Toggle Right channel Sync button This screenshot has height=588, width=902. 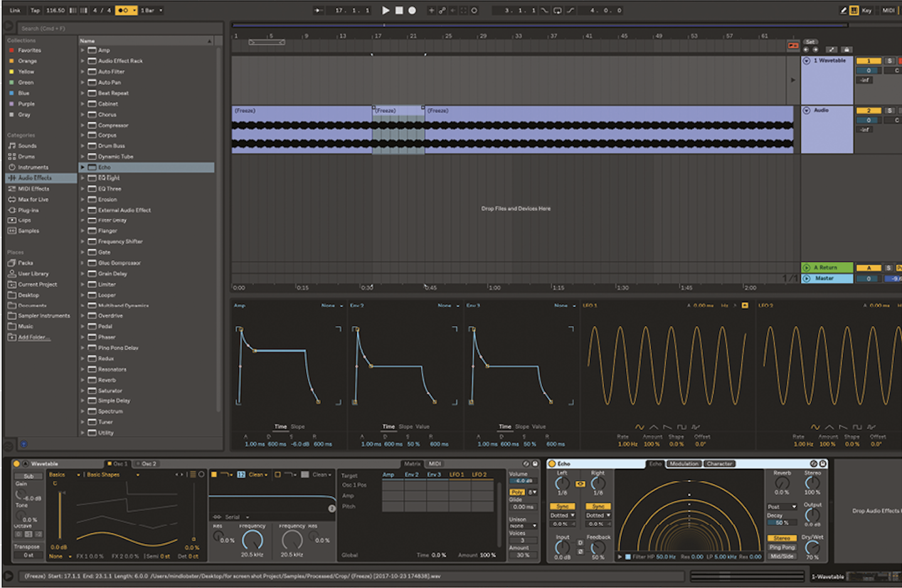(x=598, y=506)
